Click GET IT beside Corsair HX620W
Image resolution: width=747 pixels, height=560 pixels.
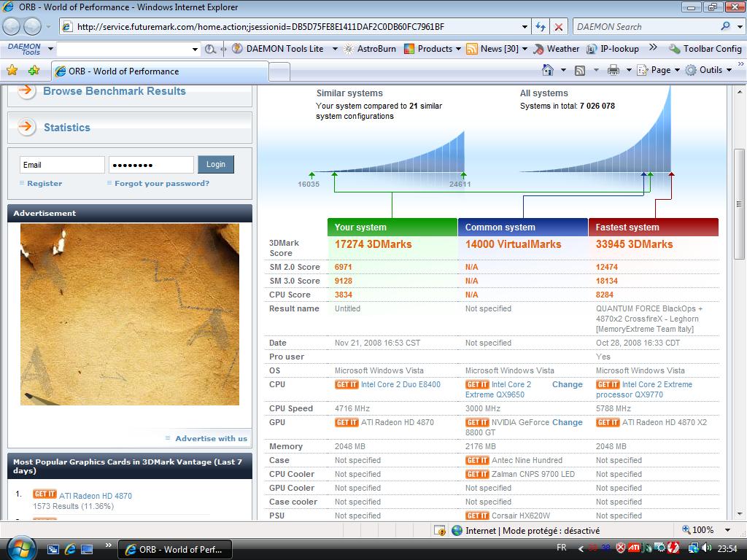[x=477, y=516]
